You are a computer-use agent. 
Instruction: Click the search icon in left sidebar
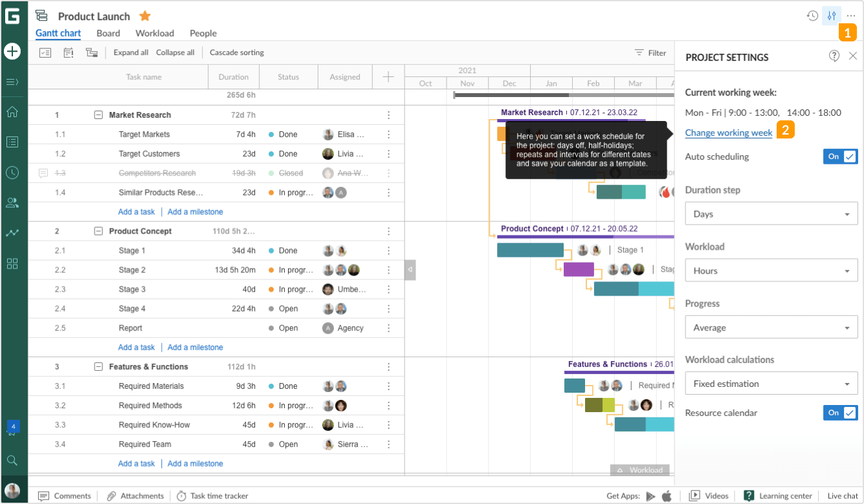point(13,461)
